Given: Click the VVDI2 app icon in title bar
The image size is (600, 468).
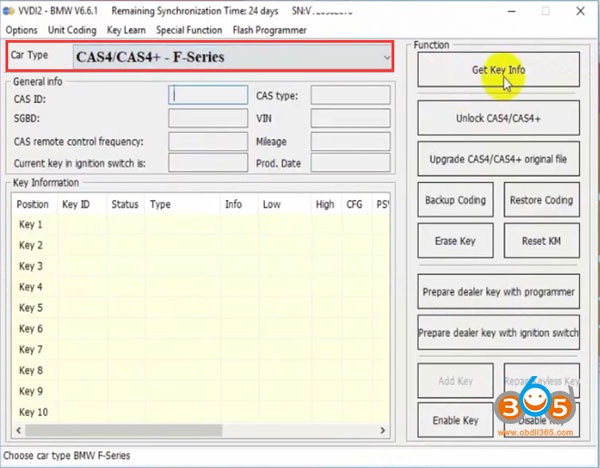Looking at the screenshot, I should (8, 11).
